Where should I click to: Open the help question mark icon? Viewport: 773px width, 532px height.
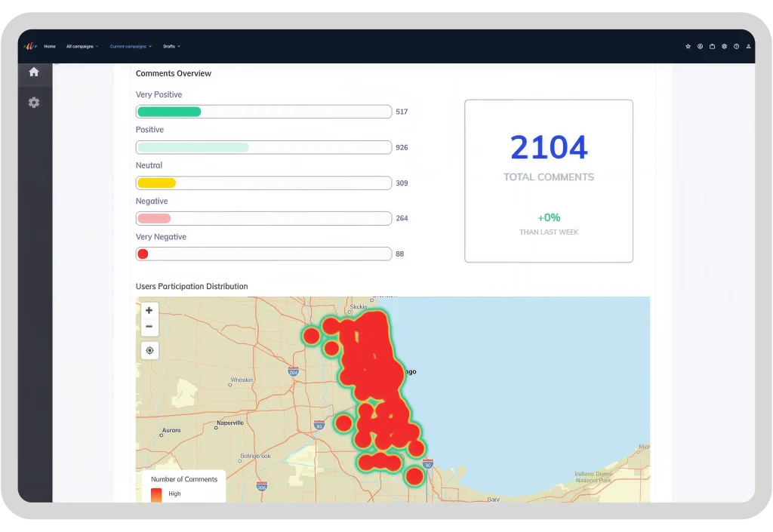click(736, 46)
